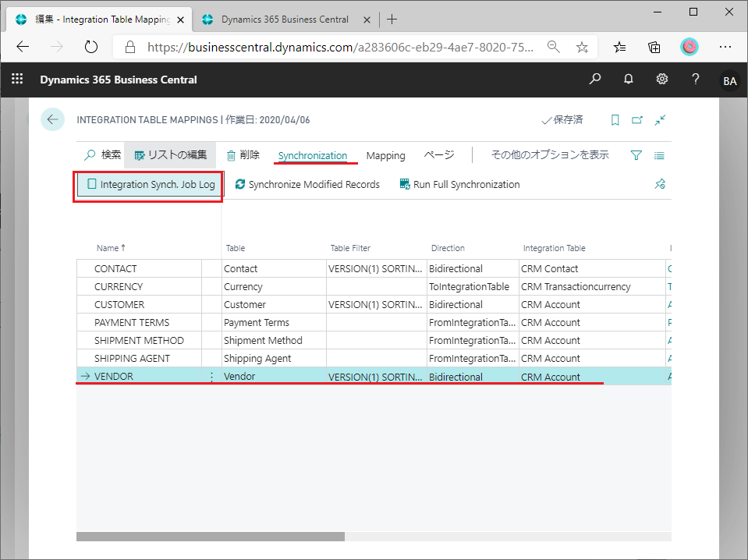
Task: Click the Table Filter cell in the CUSTOMER row
Action: pos(377,304)
